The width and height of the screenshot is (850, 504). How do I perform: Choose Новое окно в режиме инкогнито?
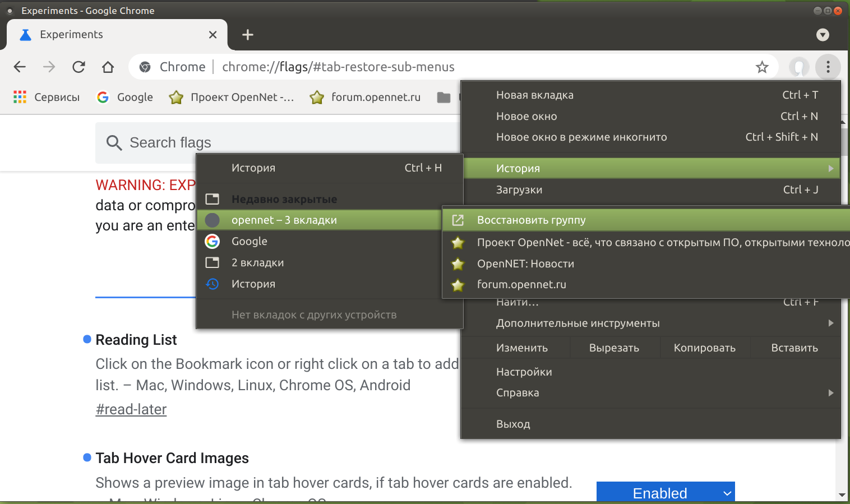tap(581, 137)
